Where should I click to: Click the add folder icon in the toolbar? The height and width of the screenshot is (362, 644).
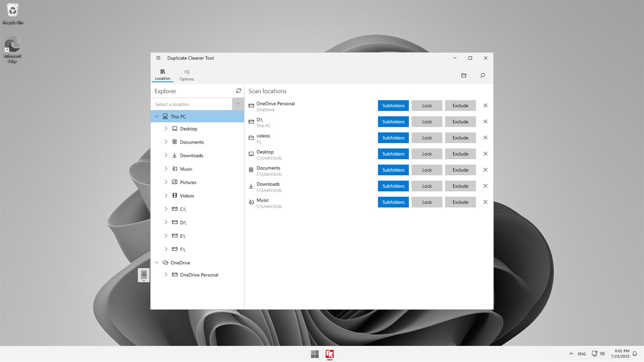[464, 75]
